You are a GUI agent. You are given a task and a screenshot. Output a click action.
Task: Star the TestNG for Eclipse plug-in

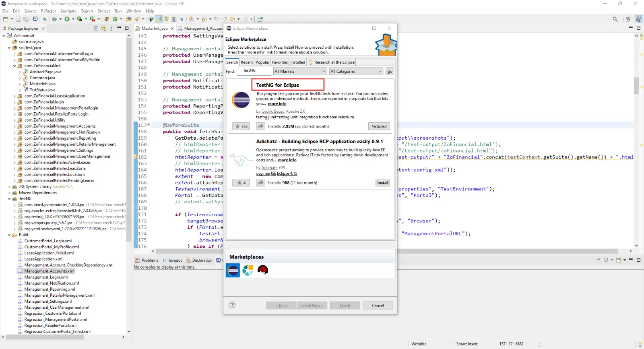(241, 126)
